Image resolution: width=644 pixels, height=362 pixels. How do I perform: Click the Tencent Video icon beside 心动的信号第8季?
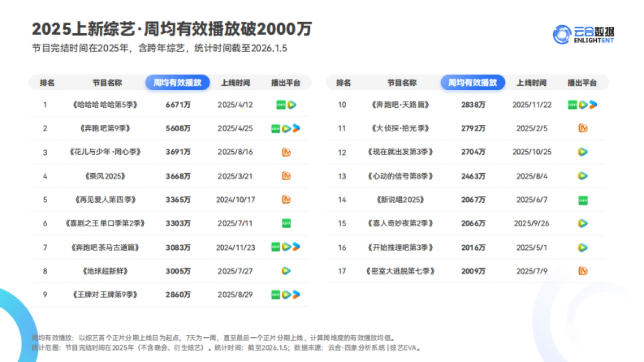[x=582, y=175]
